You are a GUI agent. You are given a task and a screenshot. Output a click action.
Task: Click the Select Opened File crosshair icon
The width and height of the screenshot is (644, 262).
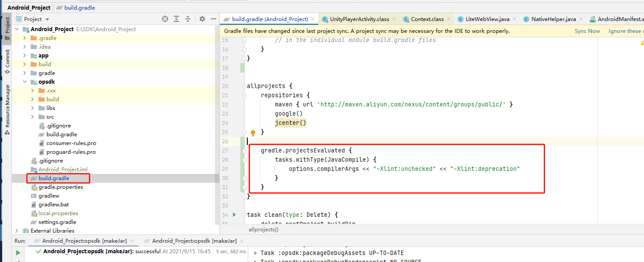click(x=165, y=19)
